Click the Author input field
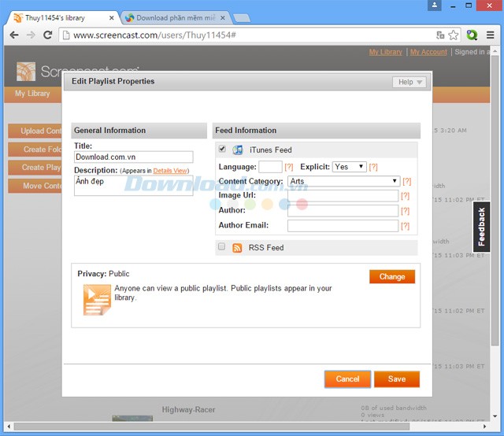 click(343, 210)
